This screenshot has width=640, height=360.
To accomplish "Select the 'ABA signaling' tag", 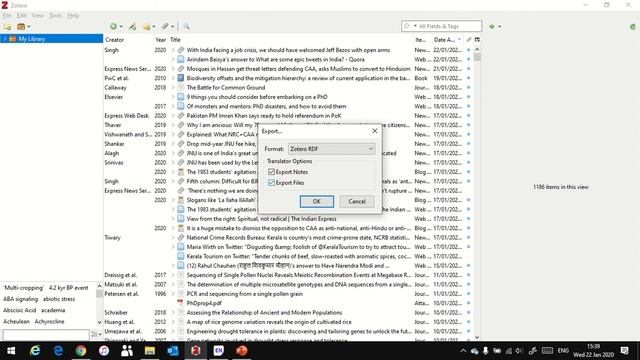I will coord(20,299).
